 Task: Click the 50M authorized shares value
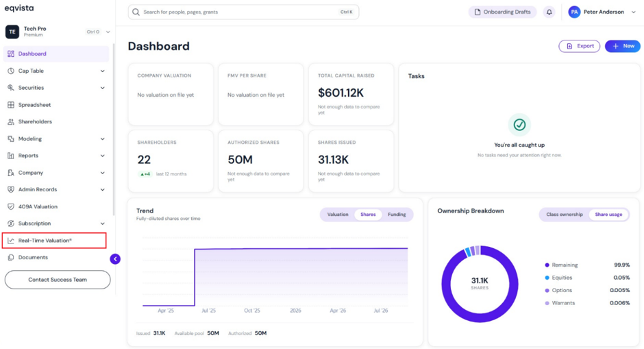[240, 160]
